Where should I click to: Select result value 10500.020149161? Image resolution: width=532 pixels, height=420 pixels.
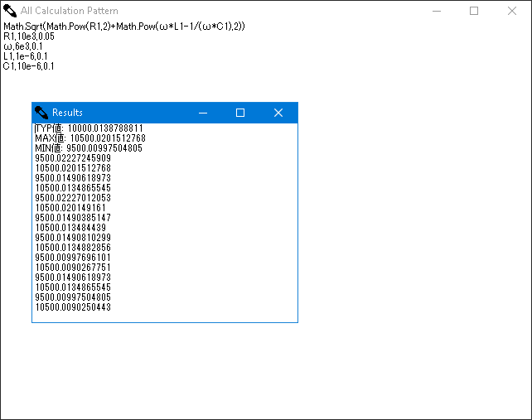coord(70,208)
